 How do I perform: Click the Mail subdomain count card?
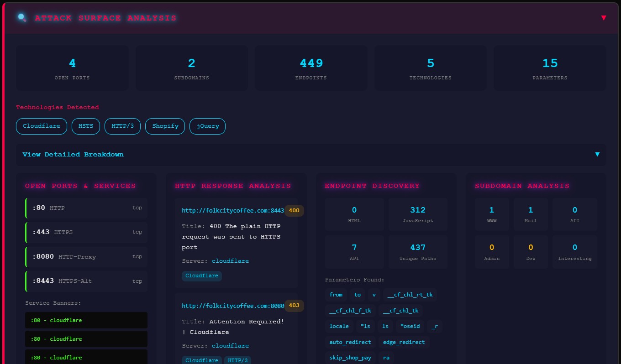click(x=530, y=214)
